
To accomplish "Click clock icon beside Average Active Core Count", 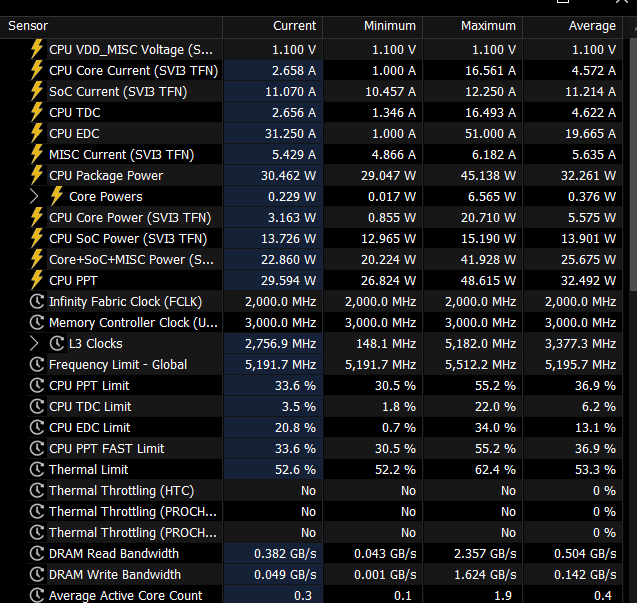I will (37, 595).
